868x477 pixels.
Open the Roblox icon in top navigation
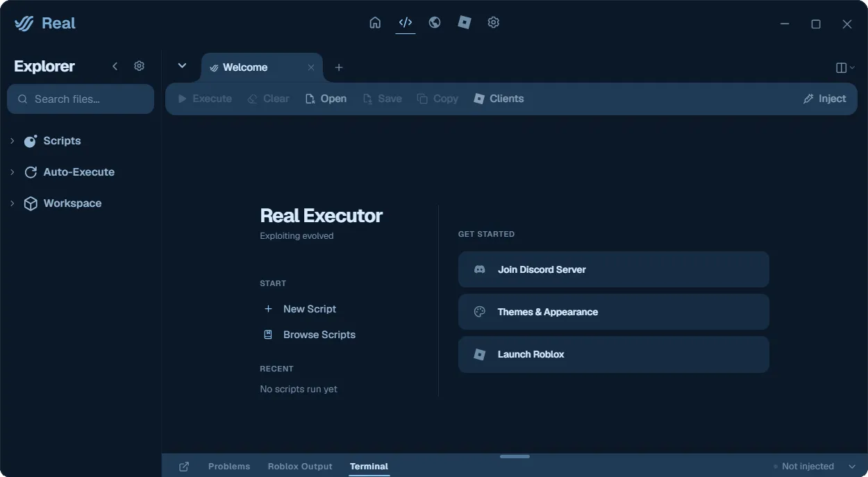click(x=465, y=22)
